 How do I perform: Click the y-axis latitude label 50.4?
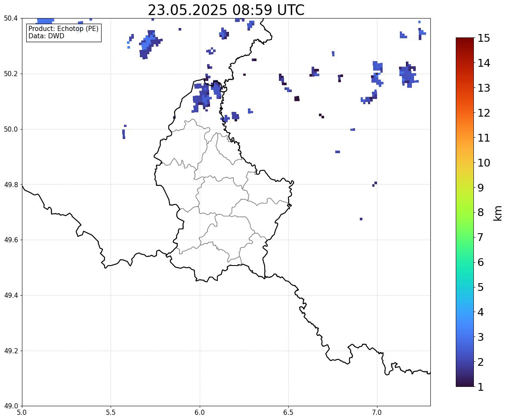11,19
